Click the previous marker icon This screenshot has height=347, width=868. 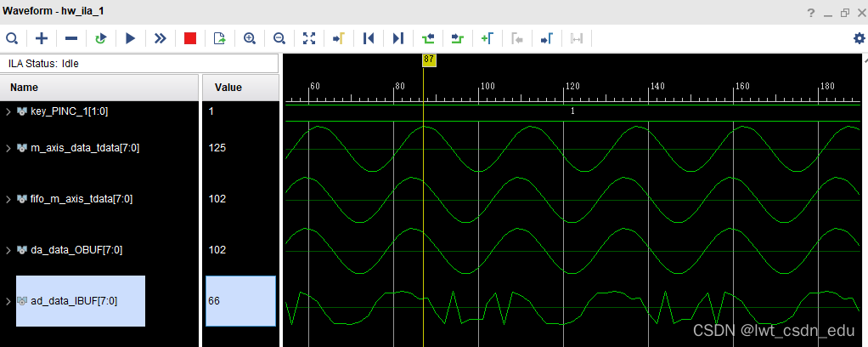pyautogui.click(x=517, y=38)
